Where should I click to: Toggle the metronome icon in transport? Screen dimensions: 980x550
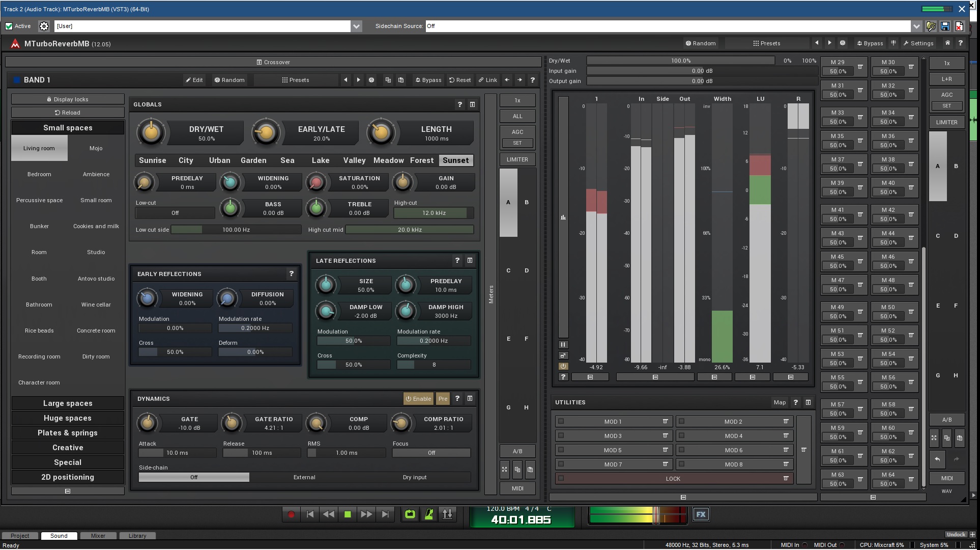(x=429, y=514)
